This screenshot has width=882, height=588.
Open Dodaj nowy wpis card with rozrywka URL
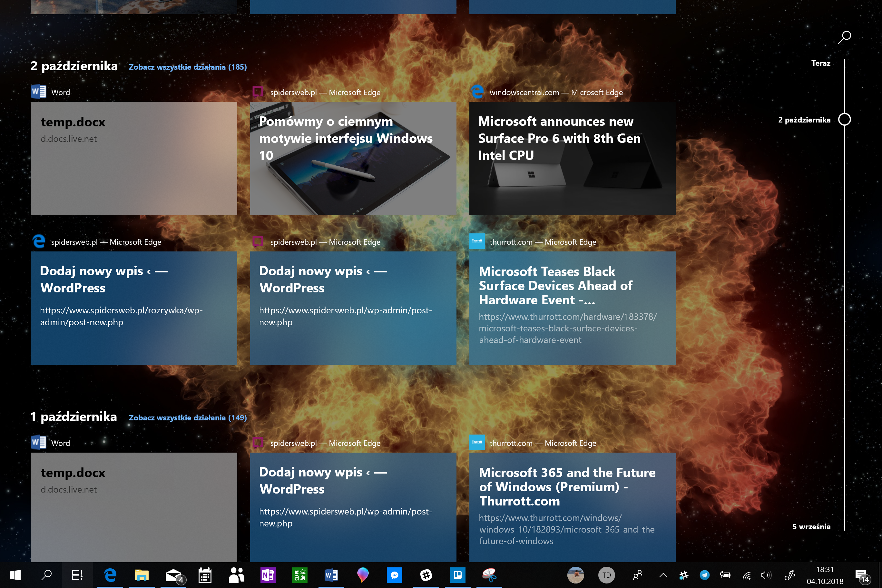[x=134, y=308]
